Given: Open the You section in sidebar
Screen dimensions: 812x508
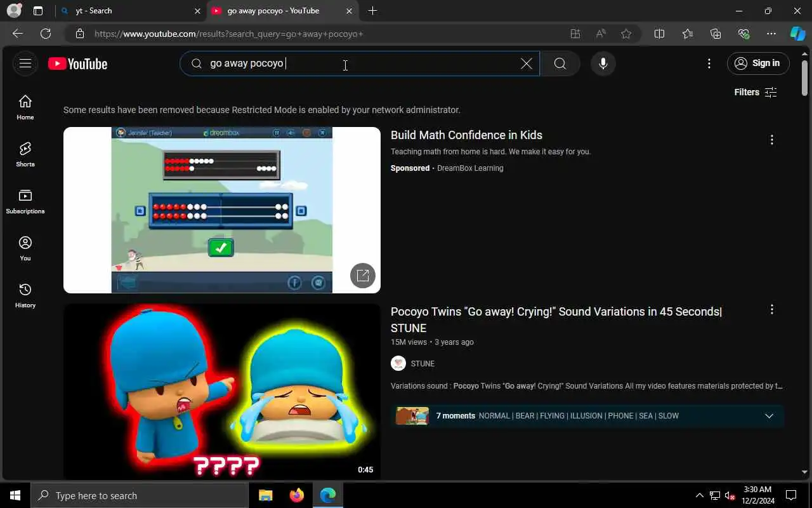Looking at the screenshot, I should click(25, 248).
